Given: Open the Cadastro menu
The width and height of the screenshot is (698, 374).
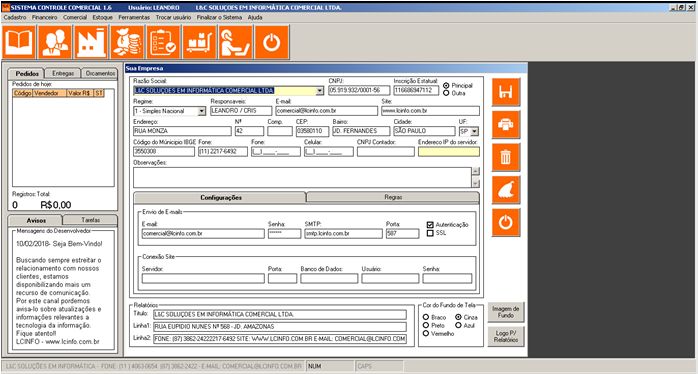Looking at the screenshot, I should 15,17.
